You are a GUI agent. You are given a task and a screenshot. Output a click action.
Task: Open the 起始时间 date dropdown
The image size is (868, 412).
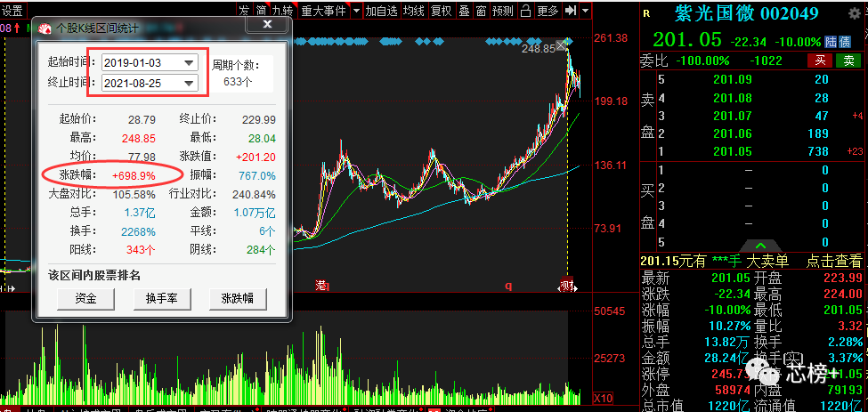coord(190,62)
